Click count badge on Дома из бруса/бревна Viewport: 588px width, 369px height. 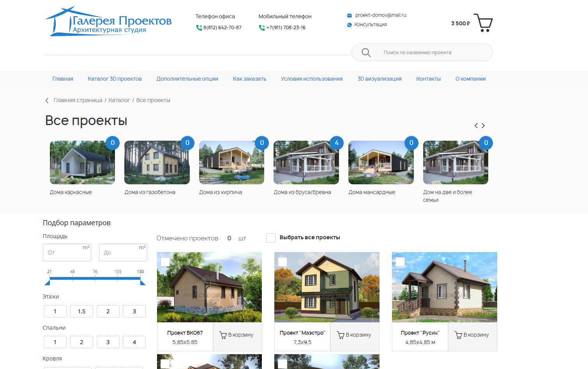(x=337, y=143)
